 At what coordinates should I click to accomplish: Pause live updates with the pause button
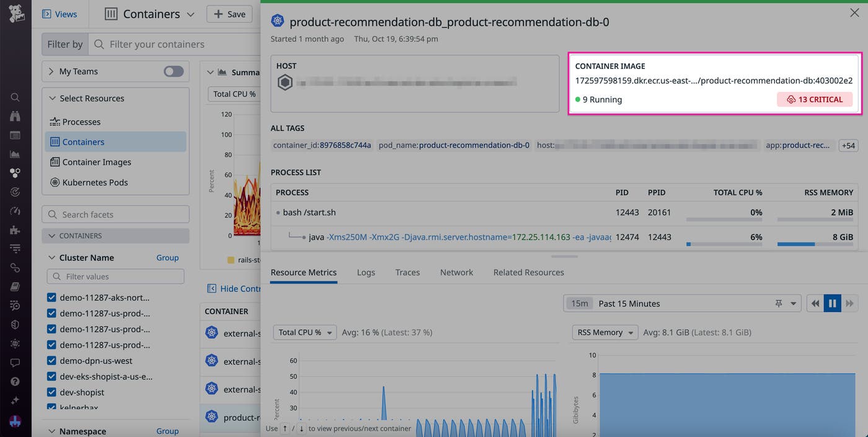tap(832, 303)
